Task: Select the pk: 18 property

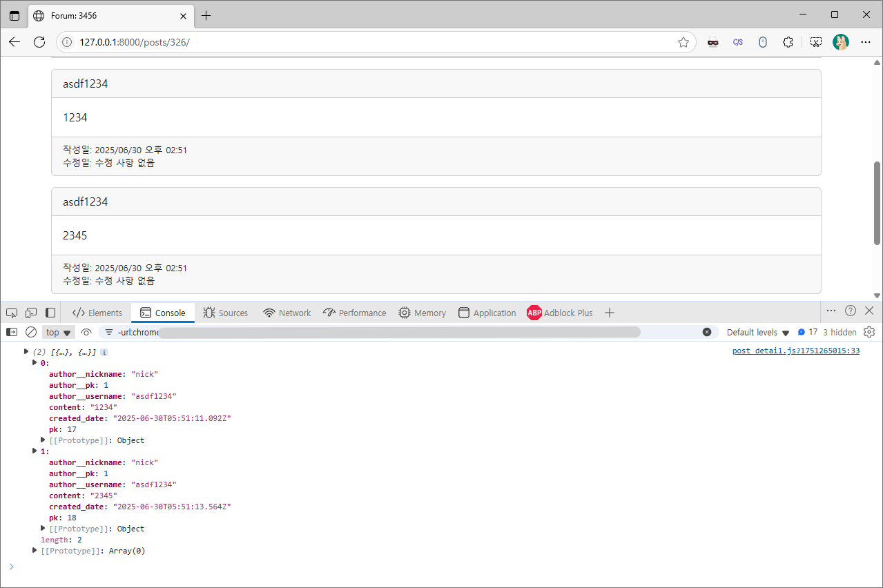Action: point(63,518)
